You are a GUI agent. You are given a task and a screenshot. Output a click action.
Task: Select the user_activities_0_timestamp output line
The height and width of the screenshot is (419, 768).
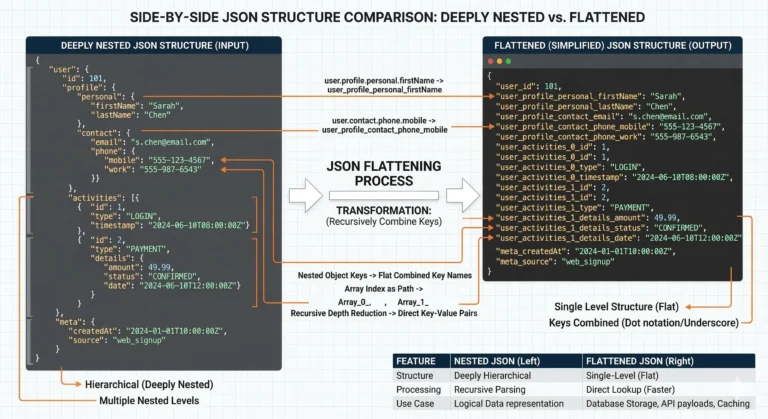(x=614, y=177)
